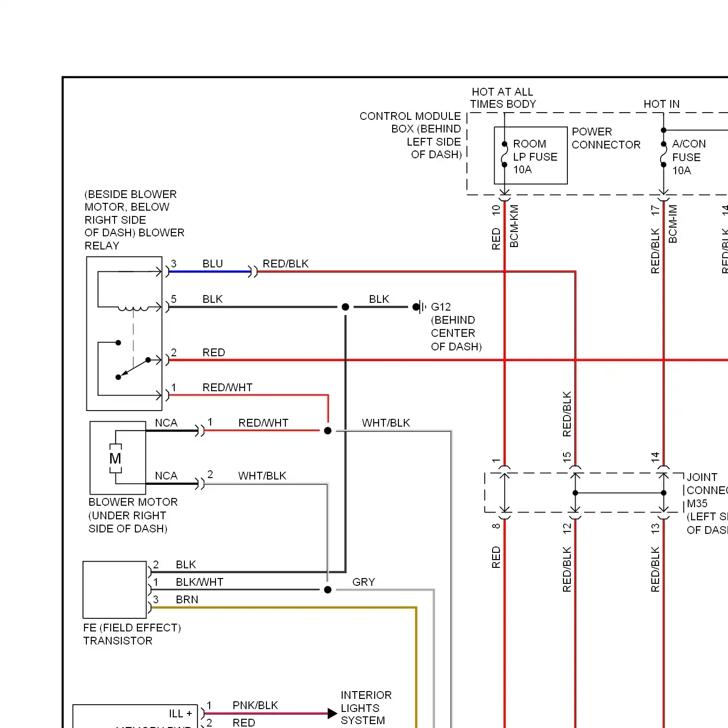This screenshot has width=728, height=728.
Task: Click the upper 'NCA' blower motor terminal label
Action: (x=166, y=423)
